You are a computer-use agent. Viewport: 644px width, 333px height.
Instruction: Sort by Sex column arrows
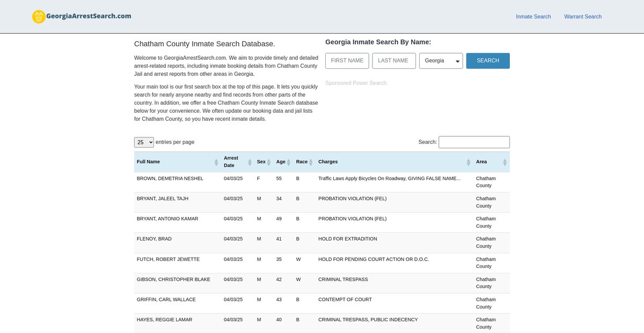click(269, 162)
